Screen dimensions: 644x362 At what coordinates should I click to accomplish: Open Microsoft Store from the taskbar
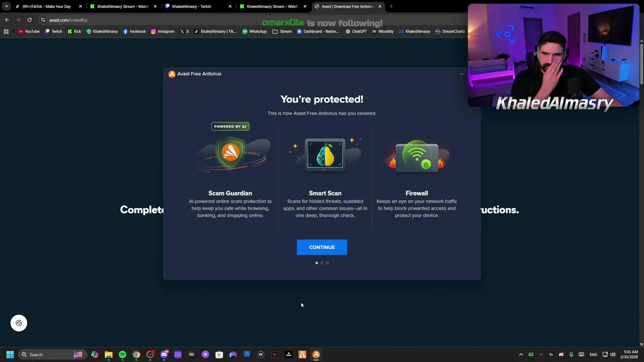219,354
